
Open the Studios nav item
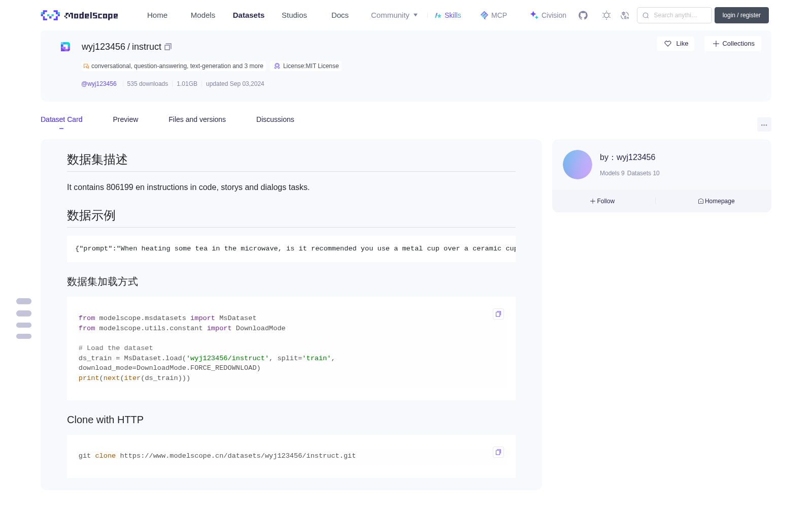[294, 15]
